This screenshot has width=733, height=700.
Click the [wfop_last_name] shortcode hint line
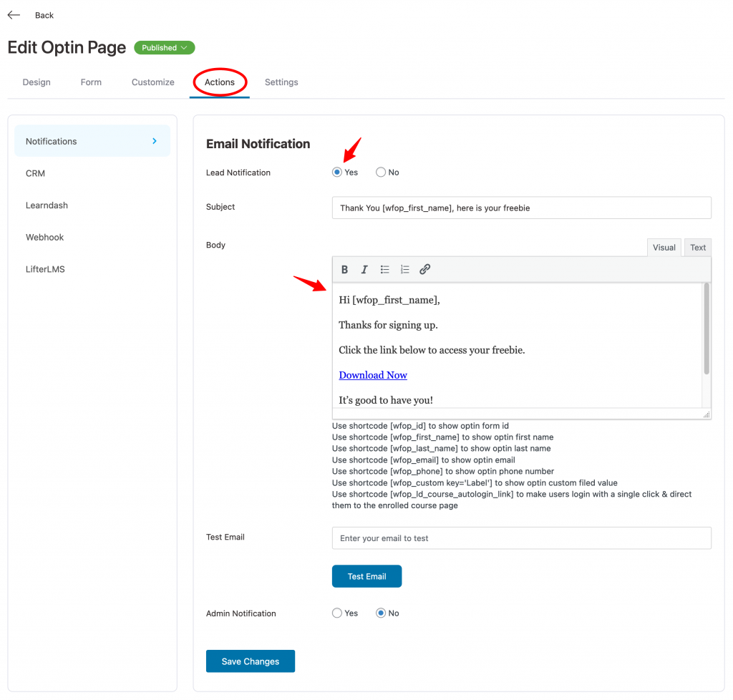441,449
